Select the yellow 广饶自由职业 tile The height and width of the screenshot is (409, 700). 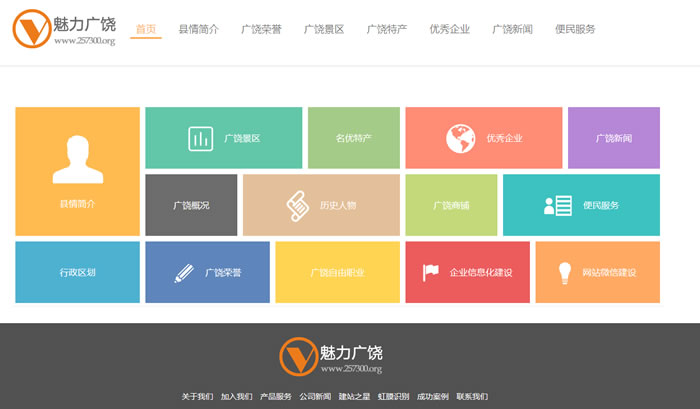pos(336,272)
